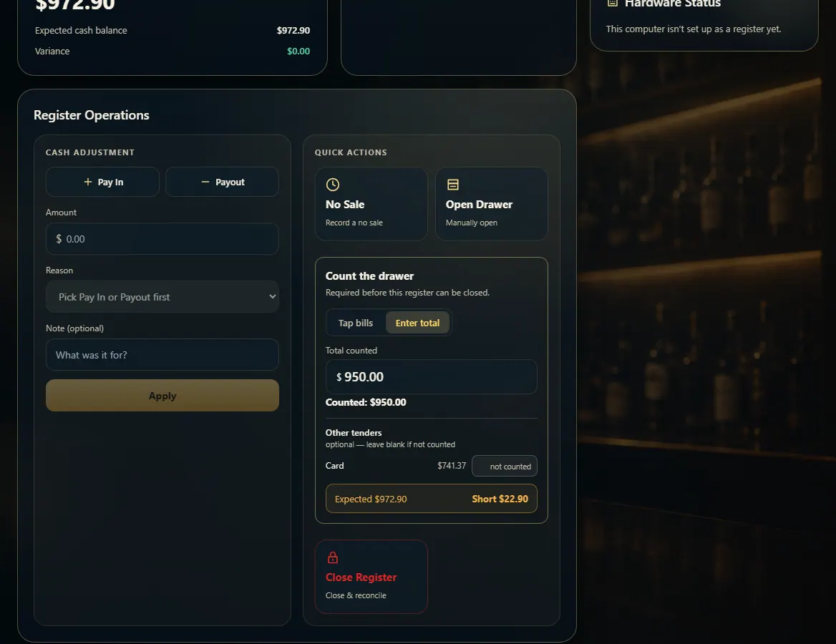This screenshot has width=836, height=644.
Task: Click the red lock icon for Close Register
Action: pyautogui.click(x=332, y=557)
